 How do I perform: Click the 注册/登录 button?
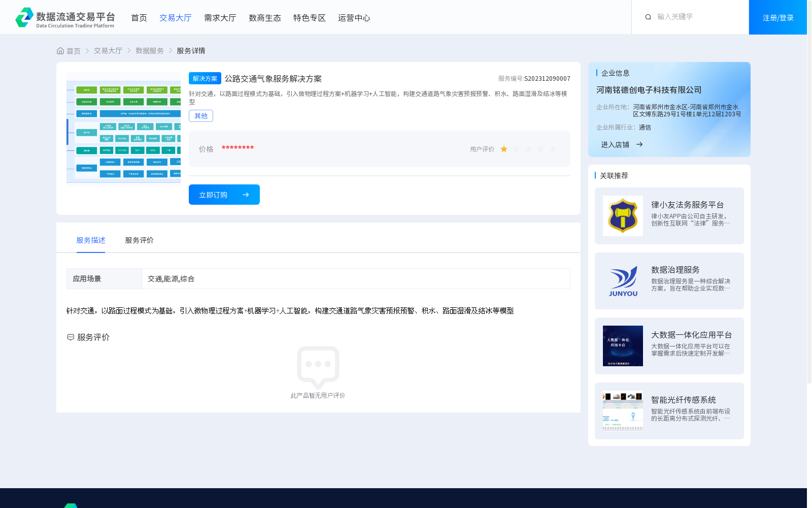(x=778, y=17)
